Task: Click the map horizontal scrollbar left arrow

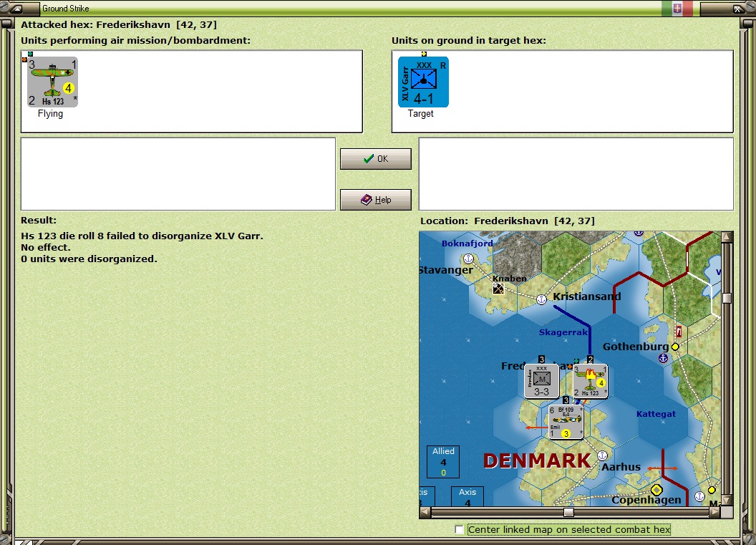Action: 425,512
